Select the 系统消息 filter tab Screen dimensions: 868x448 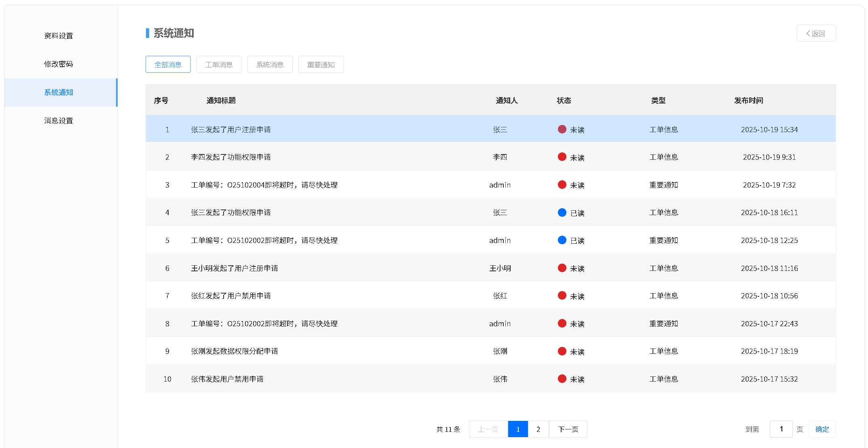[270, 65]
